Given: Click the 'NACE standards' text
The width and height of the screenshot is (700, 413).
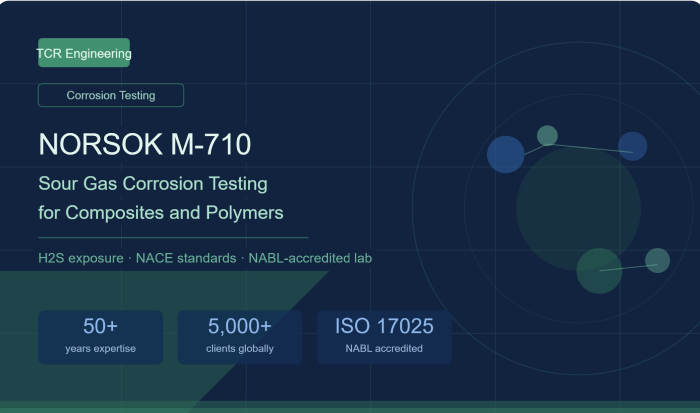Looking at the screenshot, I should click(x=186, y=258).
